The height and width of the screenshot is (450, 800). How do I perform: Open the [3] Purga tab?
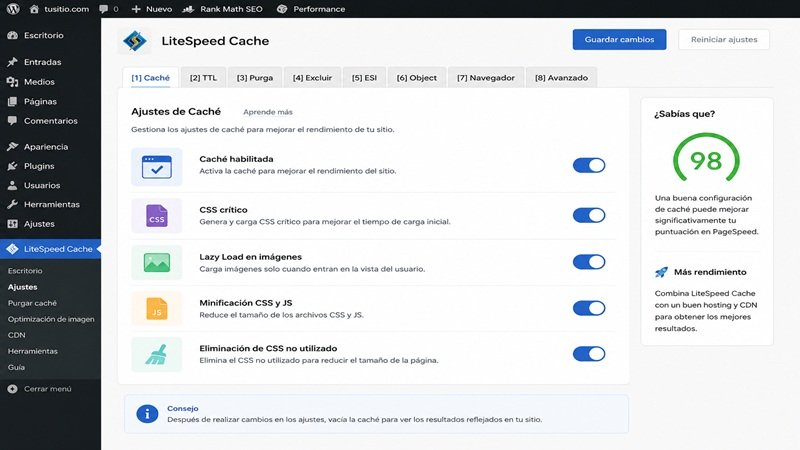tap(255, 78)
